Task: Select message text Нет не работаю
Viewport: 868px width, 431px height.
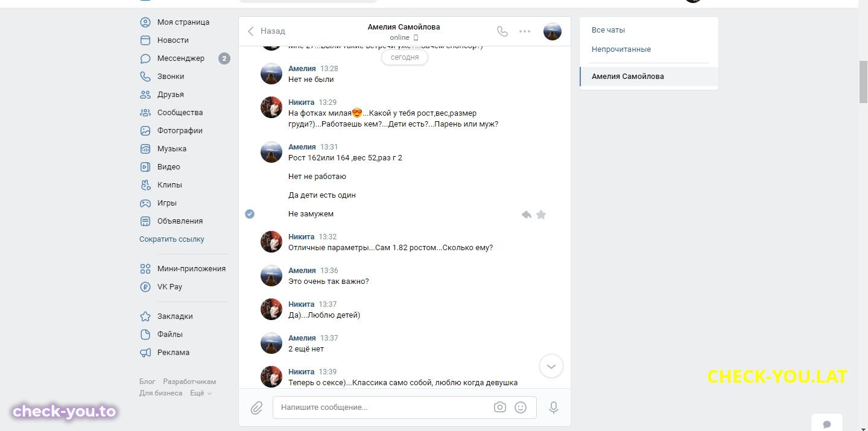Action: click(317, 177)
